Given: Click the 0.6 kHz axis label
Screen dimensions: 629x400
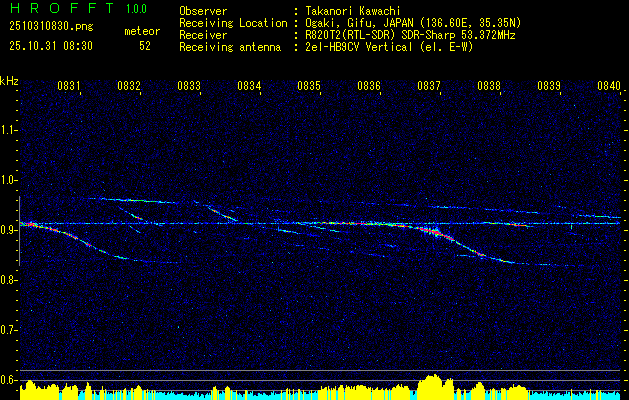Looking at the screenshot, I should pos(8,380).
